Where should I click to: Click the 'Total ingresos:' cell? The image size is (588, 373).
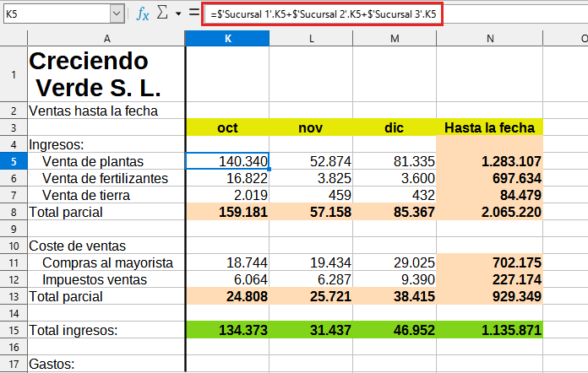pos(106,330)
